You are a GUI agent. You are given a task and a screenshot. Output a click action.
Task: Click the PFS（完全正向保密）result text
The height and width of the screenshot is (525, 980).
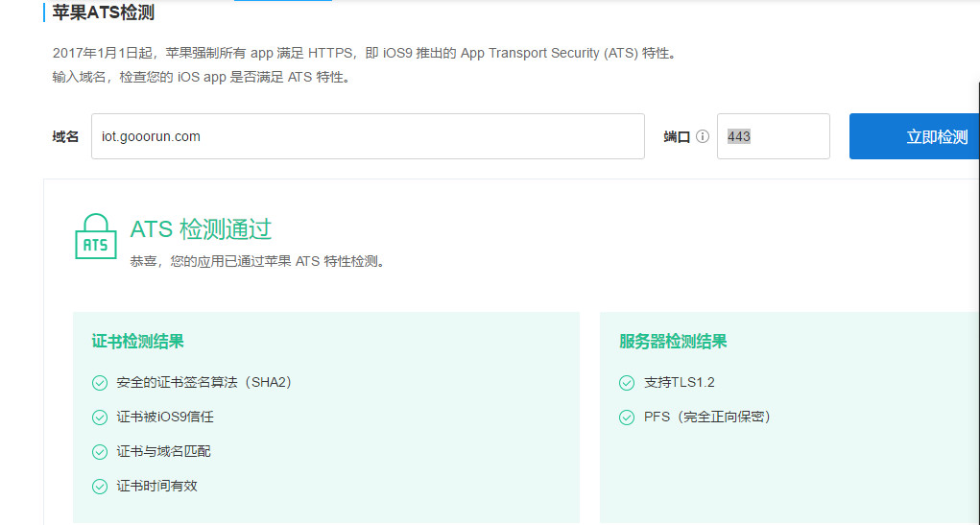(707, 417)
